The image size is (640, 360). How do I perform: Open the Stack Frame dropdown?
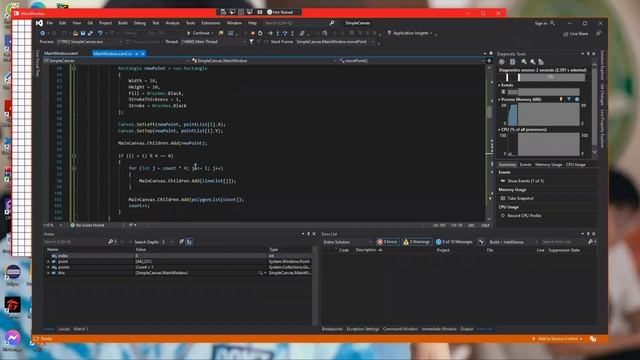click(x=335, y=42)
